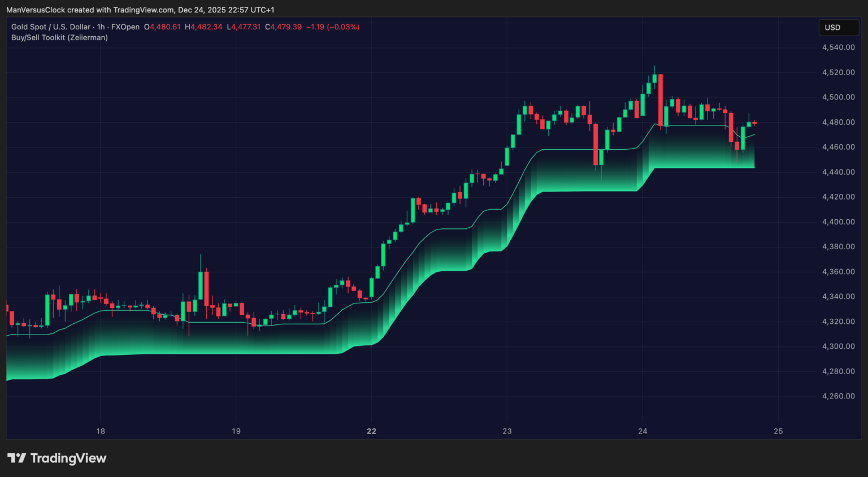Click the change percentage "(−0.03%)"

coord(343,27)
